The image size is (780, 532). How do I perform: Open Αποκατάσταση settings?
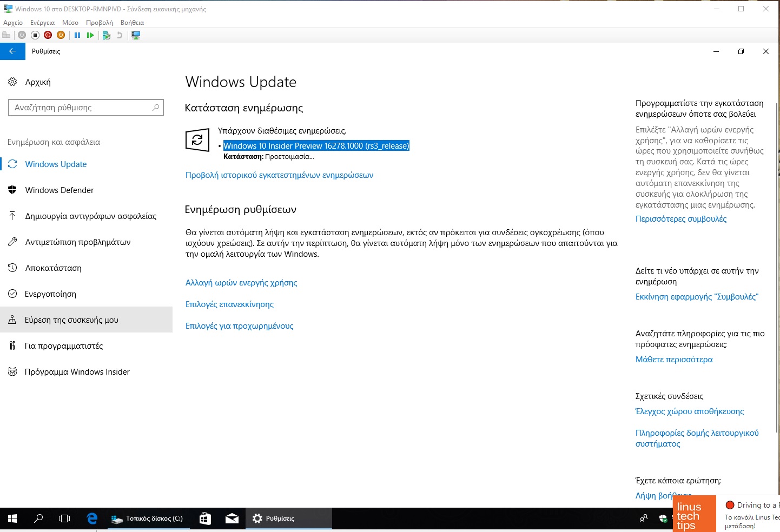[86, 268]
